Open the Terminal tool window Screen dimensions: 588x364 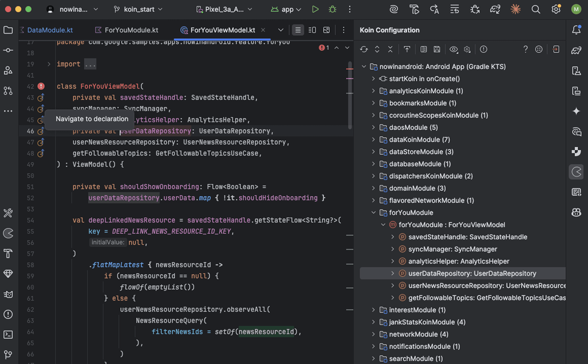[x=8, y=335]
